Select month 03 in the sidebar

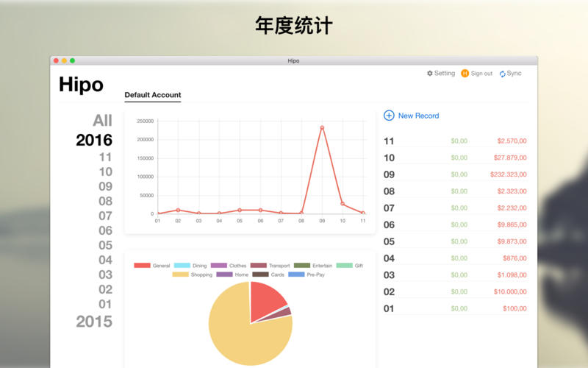(x=105, y=275)
